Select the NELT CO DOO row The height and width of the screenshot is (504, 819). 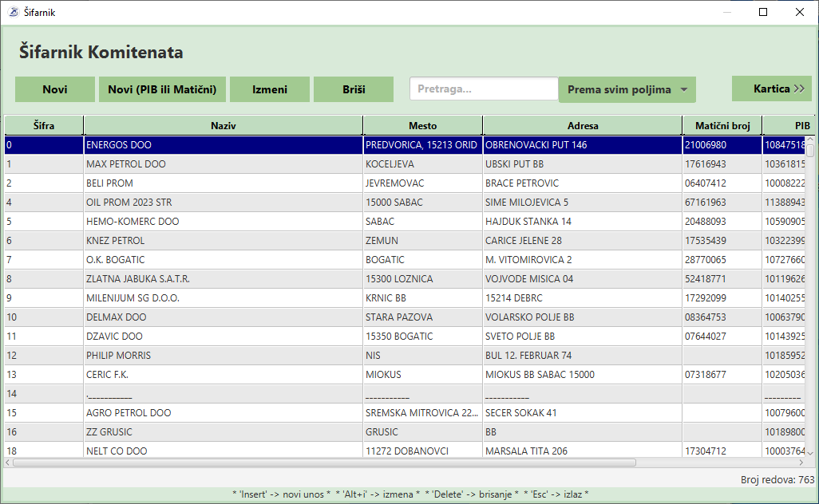tap(224, 451)
